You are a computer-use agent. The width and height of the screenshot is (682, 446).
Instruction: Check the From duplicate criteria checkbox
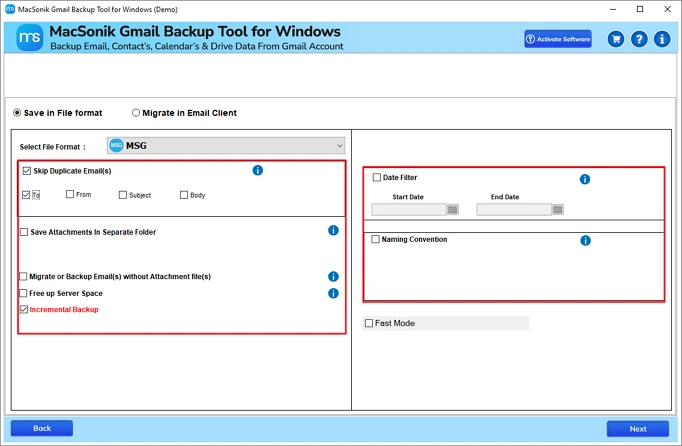click(70, 194)
